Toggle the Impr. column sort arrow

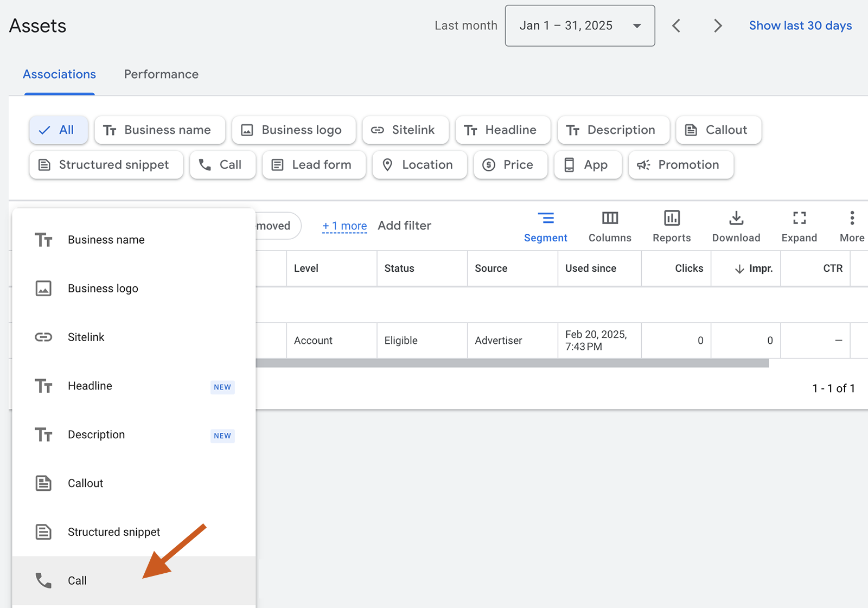[x=739, y=269]
